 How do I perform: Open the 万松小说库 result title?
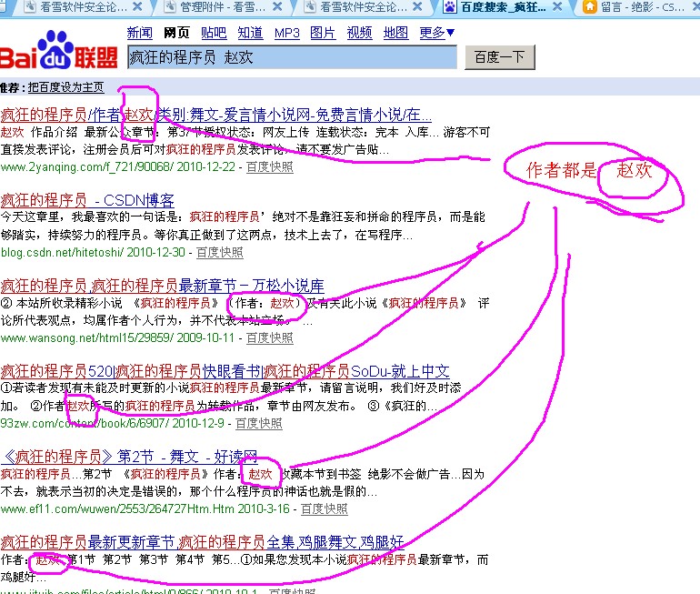click(x=163, y=286)
